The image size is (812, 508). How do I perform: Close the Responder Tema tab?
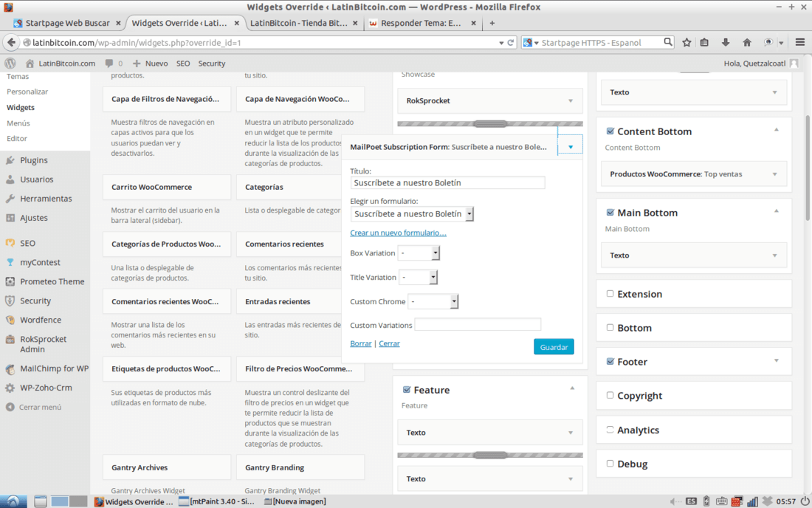(x=473, y=23)
